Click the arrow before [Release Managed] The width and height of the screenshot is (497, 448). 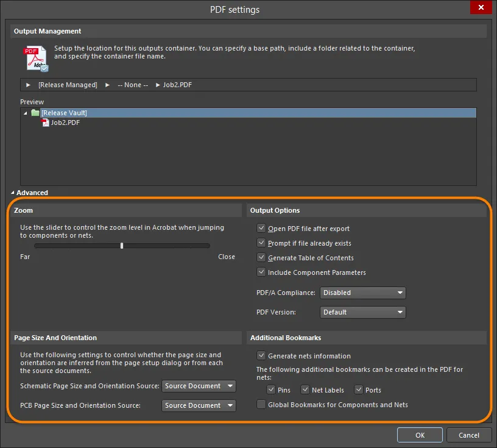coord(28,85)
